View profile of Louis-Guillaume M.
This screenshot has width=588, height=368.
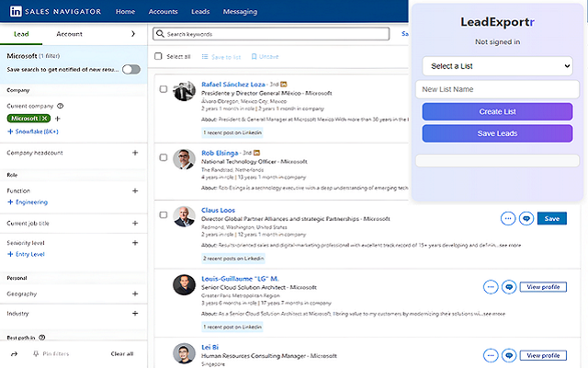[x=543, y=287]
